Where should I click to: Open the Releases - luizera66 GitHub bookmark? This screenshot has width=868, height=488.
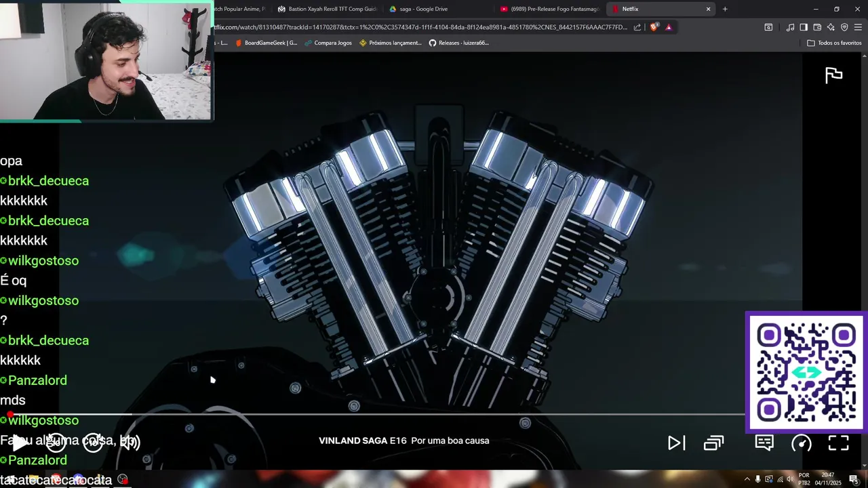[x=458, y=43]
